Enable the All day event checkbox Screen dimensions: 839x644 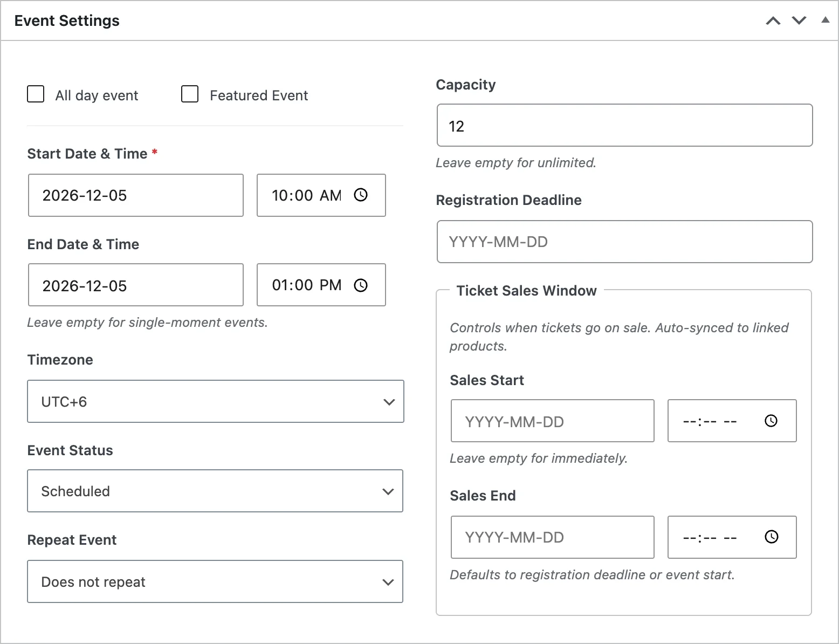click(36, 94)
